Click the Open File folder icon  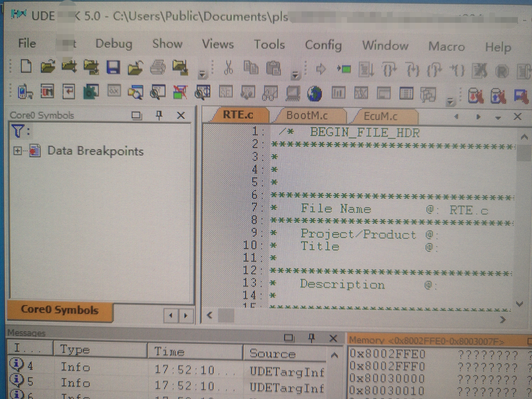[47, 67]
